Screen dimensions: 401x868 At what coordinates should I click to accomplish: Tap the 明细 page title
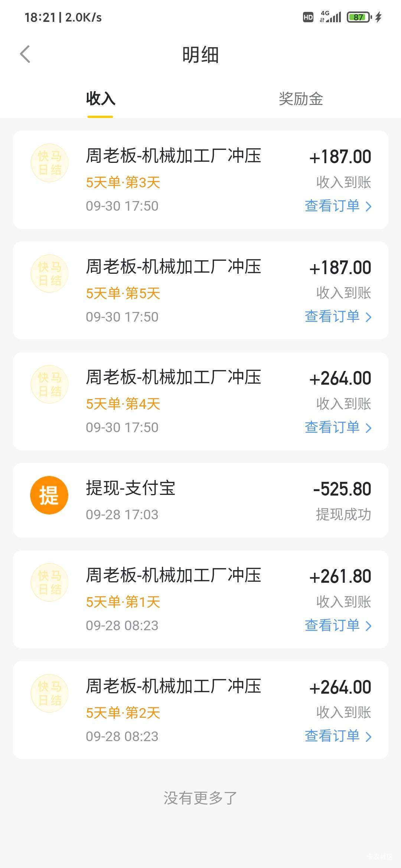tap(200, 55)
